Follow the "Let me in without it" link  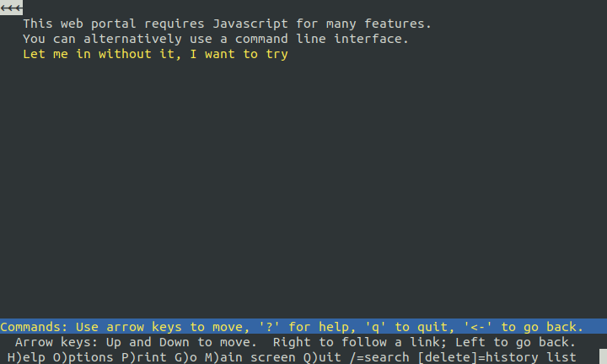[x=155, y=55]
